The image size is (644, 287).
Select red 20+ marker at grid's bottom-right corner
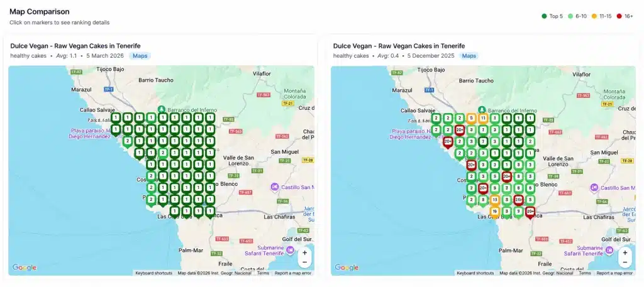530,212
